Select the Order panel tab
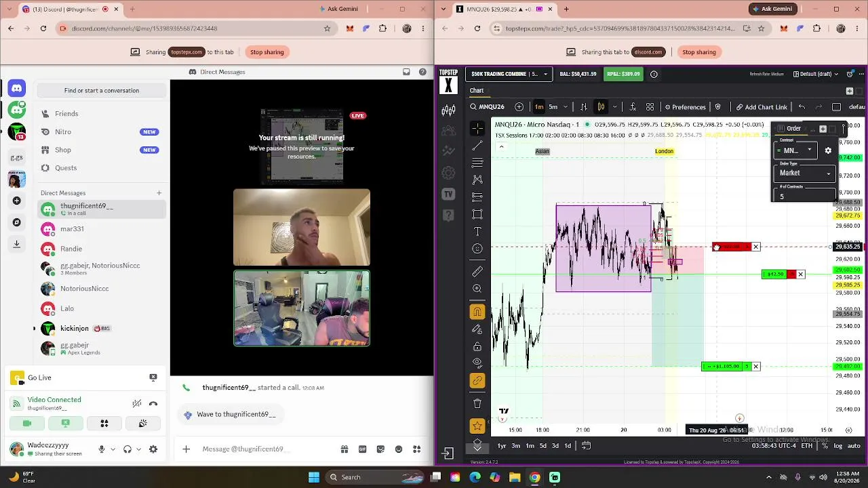 point(793,129)
